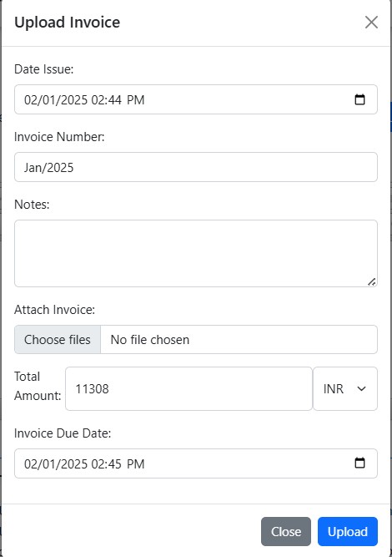This screenshot has width=392, height=557.
Task: Focus the Invoice Number field containing Jan/2025
Action: pos(196,167)
